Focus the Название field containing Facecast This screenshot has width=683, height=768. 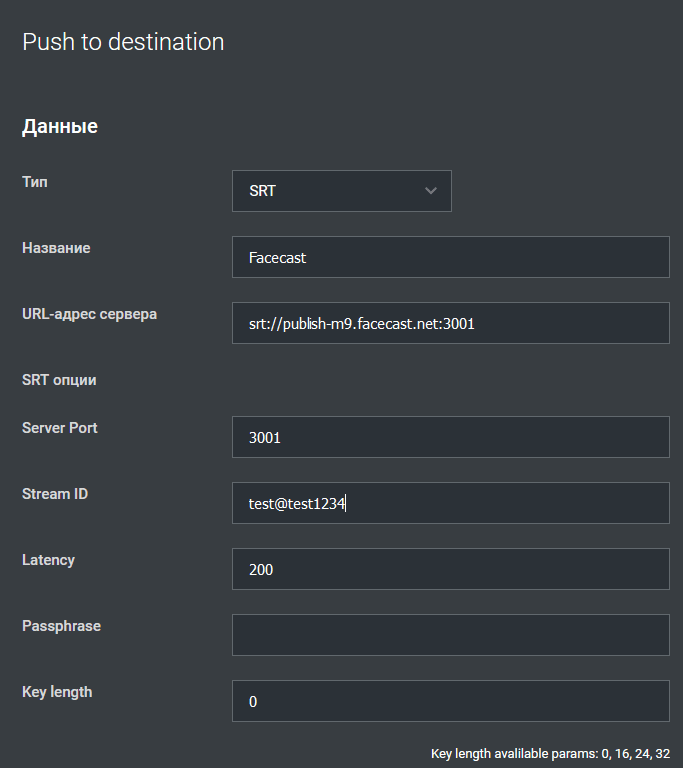click(x=451, y=257)
